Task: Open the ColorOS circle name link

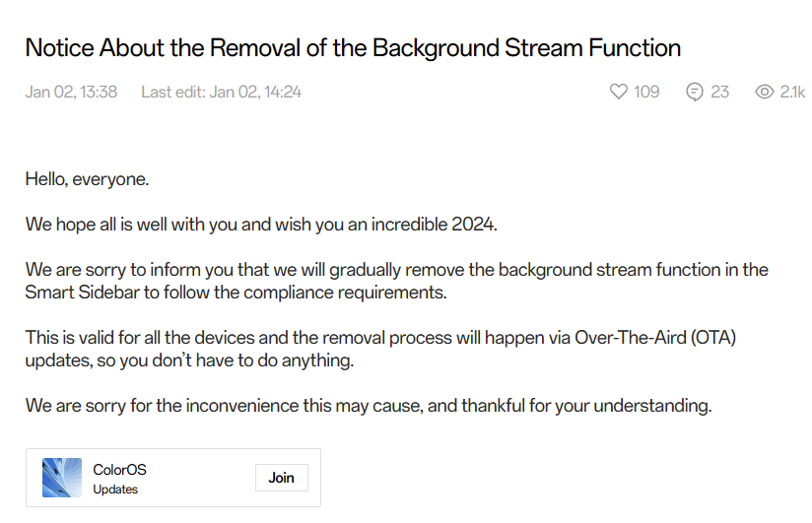Action: pos(119,470)
